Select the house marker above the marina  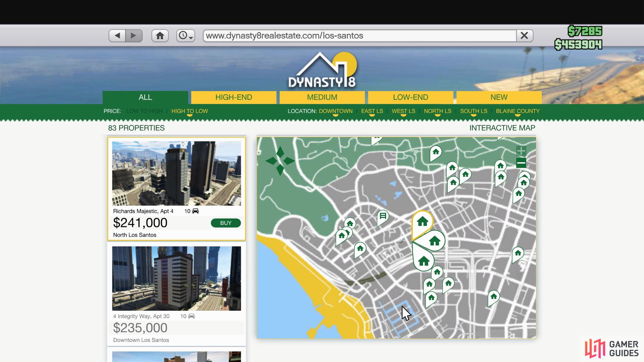pos(431,298)
